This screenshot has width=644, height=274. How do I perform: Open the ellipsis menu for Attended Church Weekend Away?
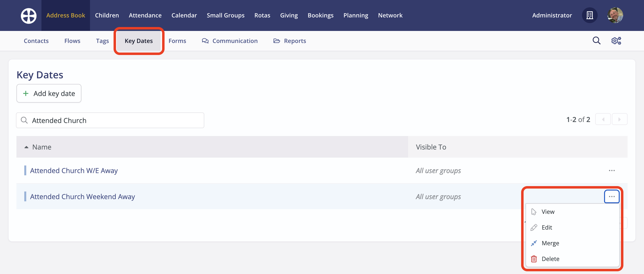[612, 196]
